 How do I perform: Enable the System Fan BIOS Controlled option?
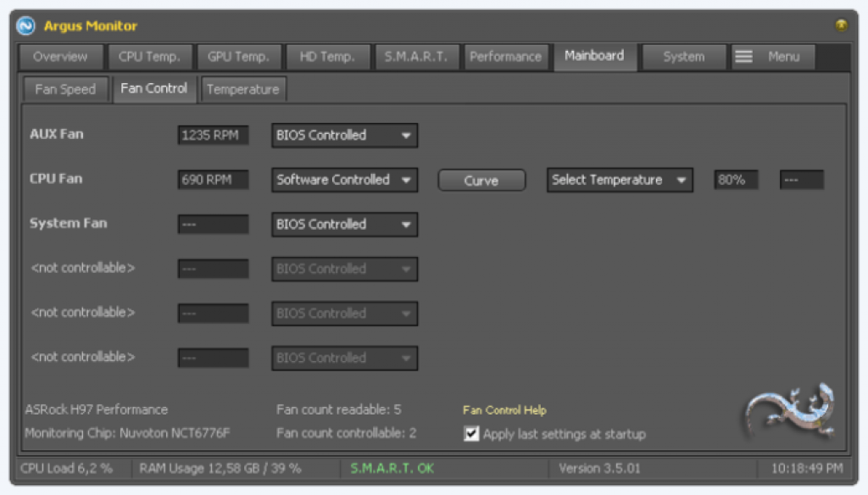(344, 224)
